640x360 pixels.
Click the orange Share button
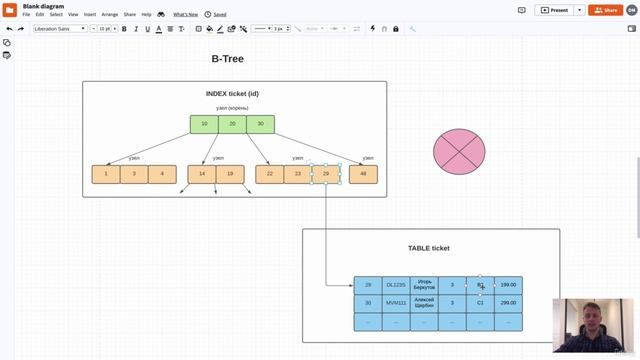click(606, 10)
